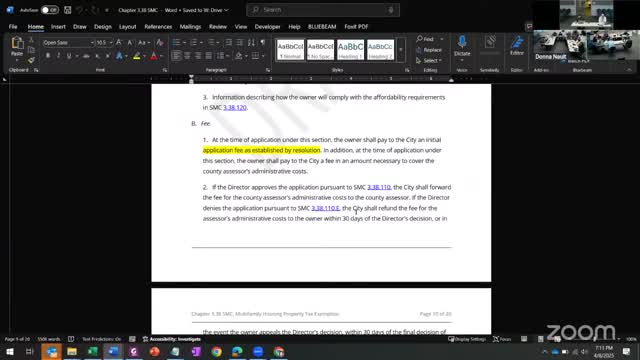The height and width of the screenshot is (360, 640).
Task: Switch to the Layout tab
Action: (x=127, y=27)
